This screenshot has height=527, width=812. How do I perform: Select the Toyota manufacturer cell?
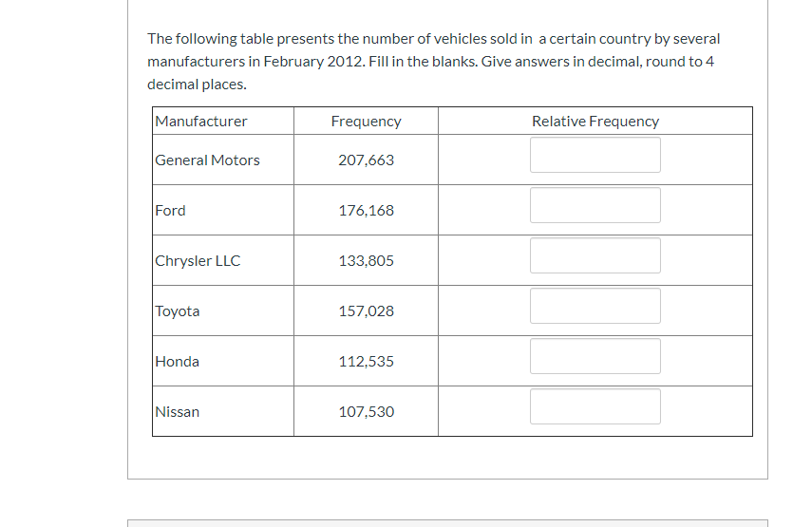pos(178,311)
